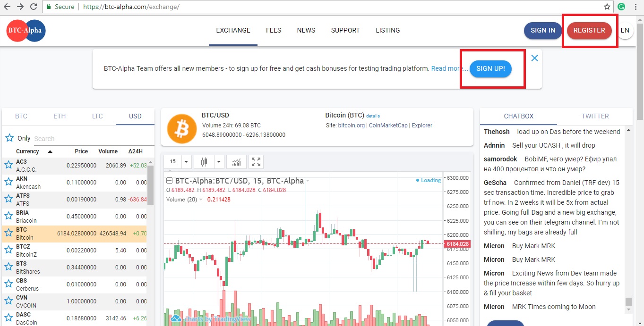Viewport: 644px width, 326px height.
Task: Open the EN language selector
Action: pyautogui.click(x=625, y=31)
